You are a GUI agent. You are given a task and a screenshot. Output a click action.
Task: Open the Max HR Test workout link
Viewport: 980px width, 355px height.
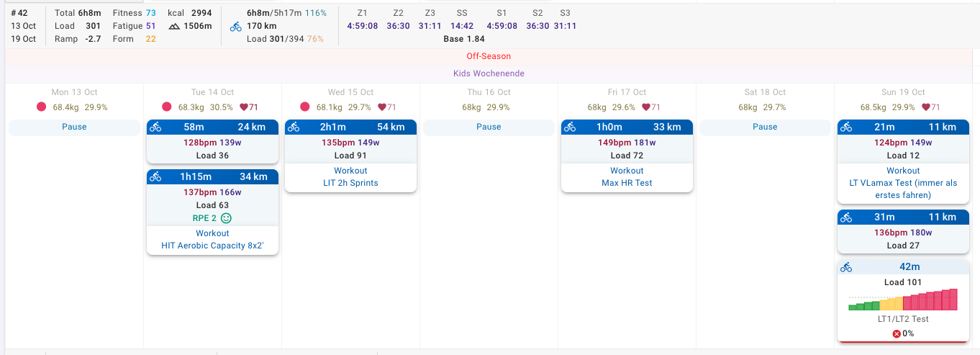tap(627, 183)
